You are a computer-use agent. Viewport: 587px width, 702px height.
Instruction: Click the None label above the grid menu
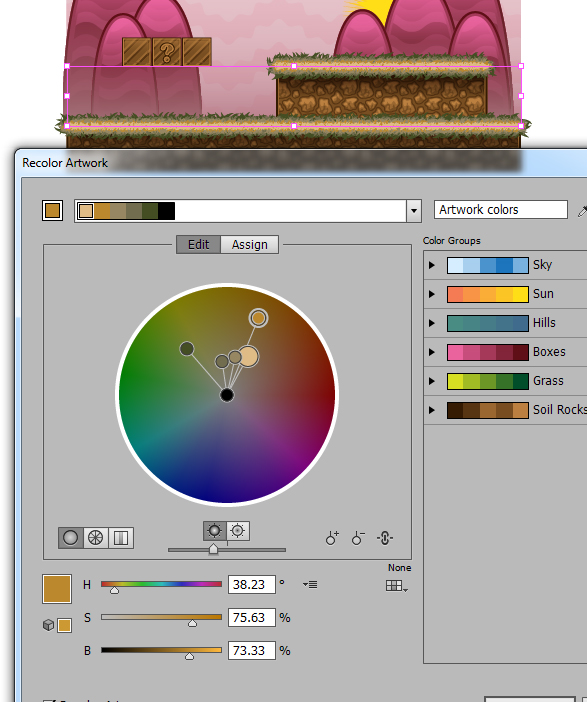[399, 568]
